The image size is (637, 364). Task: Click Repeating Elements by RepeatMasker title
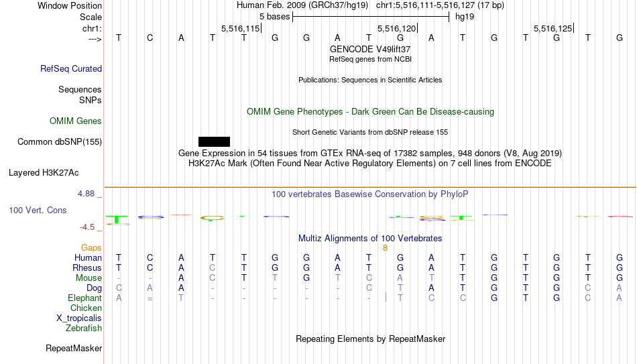tap(370, 339)
